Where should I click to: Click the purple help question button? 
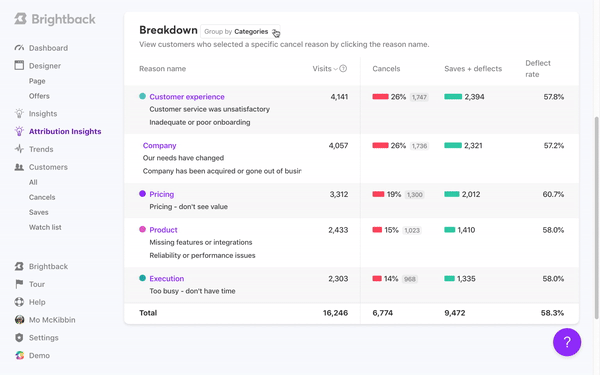pos(567,342)
